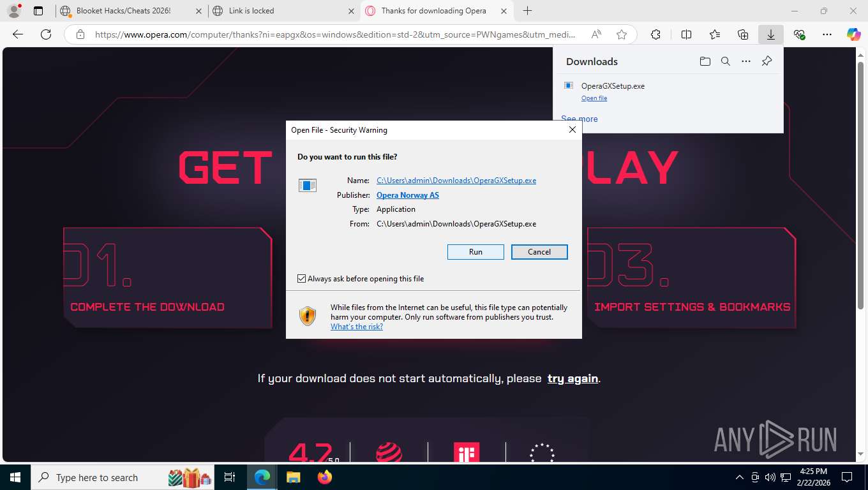Toggle Split screen icon
868x490 pixels.
point(686,34)
